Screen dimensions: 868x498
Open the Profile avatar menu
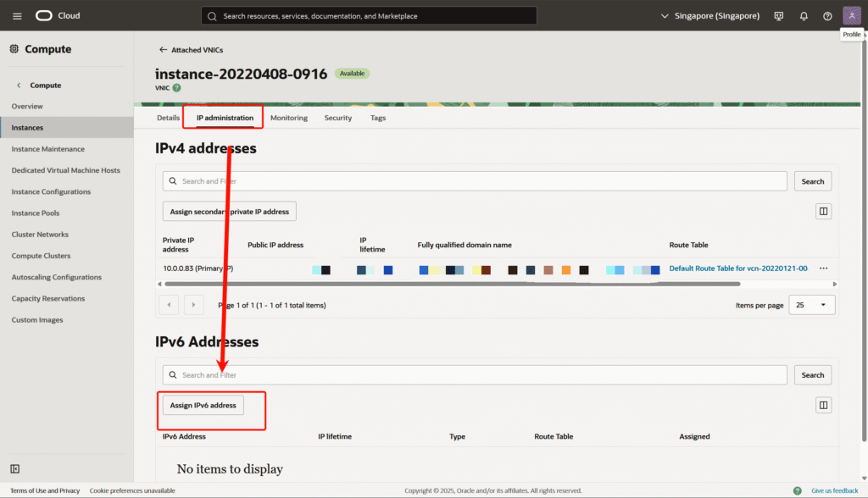851,16
